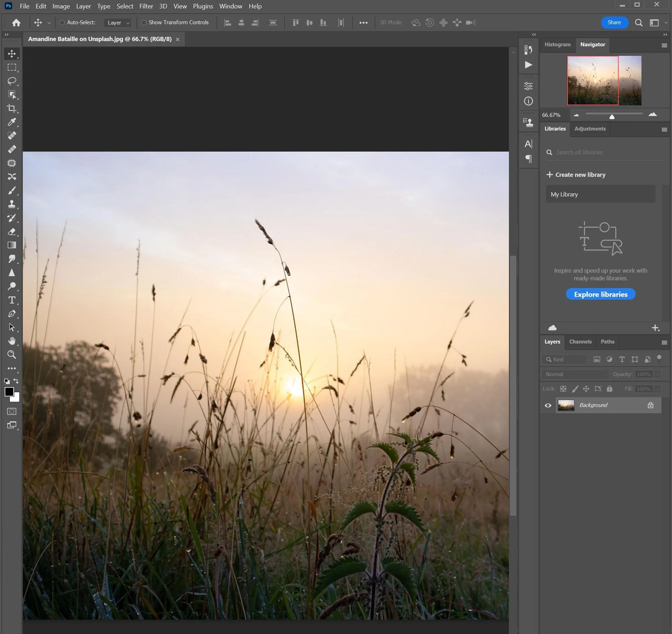
Task: Select the Lasso tool
Action: [12, 81]
